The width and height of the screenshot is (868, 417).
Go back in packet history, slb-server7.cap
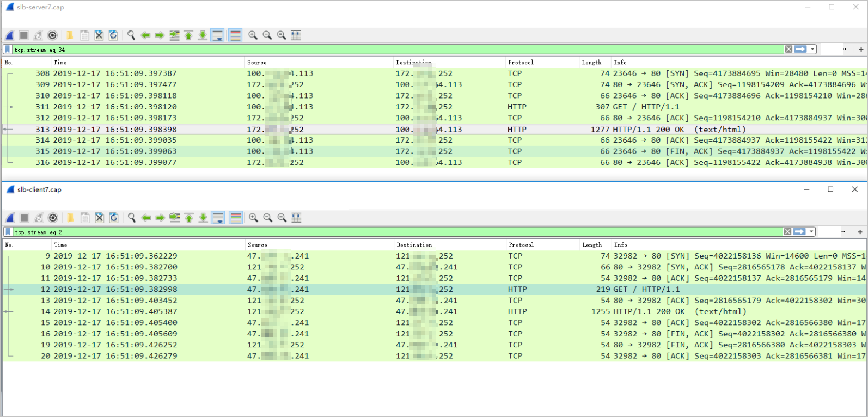(145, 35)
